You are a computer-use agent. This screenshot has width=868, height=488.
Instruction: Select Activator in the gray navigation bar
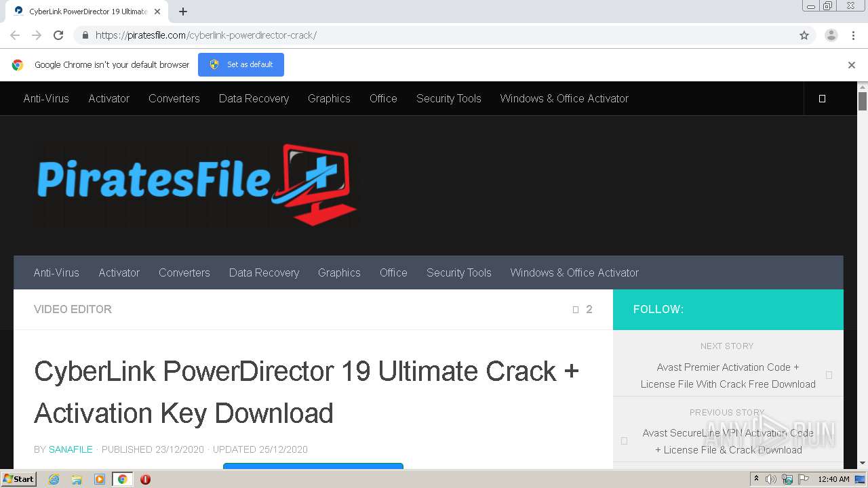click(x=119, y=272)
